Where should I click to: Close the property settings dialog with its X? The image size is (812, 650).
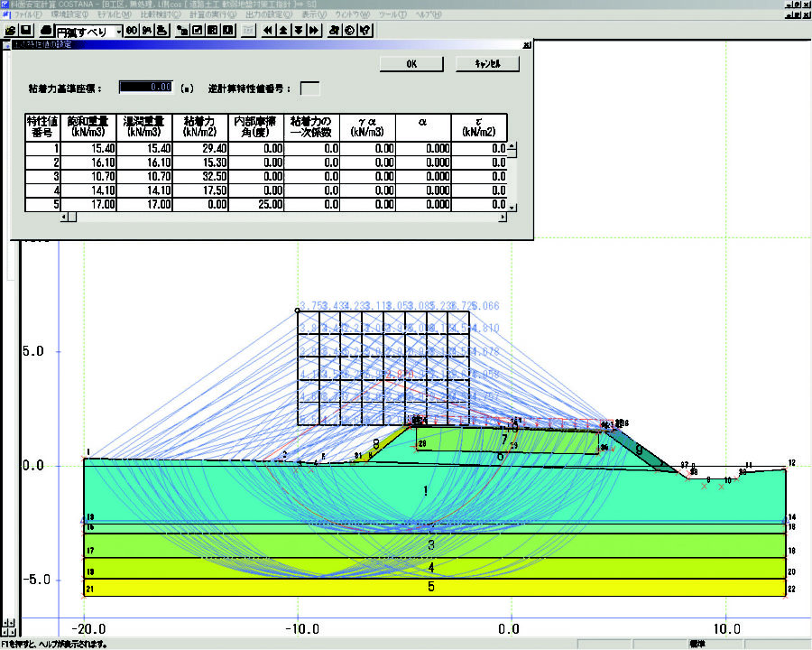pyautogui.click(x=527, y=45)
